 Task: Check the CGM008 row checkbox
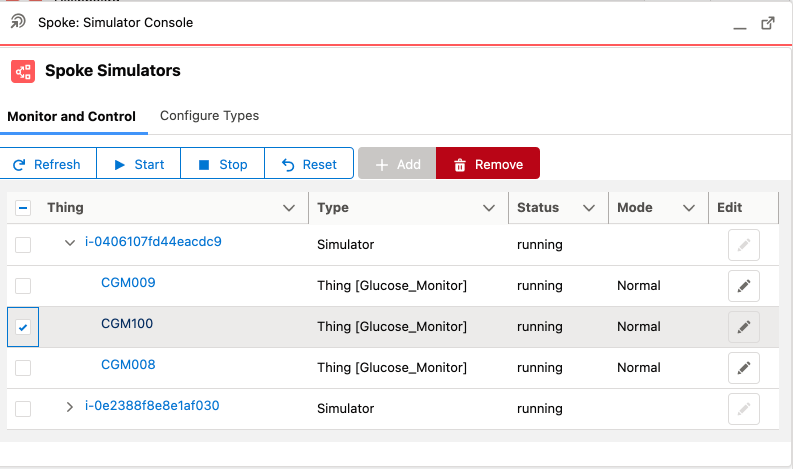(23, 368)
